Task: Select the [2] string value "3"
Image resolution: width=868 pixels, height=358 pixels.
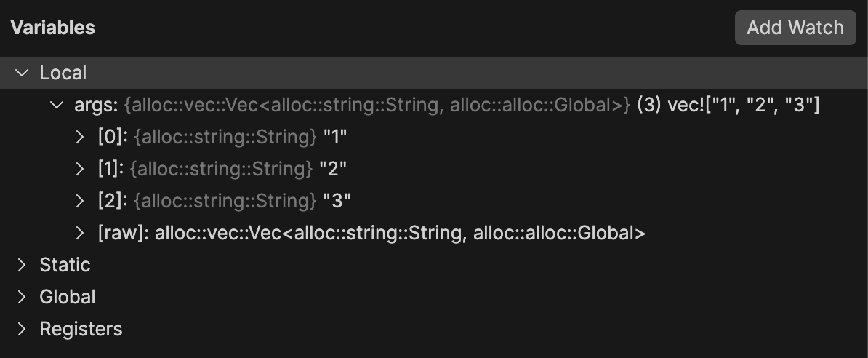Action: [x=337, y=201]
